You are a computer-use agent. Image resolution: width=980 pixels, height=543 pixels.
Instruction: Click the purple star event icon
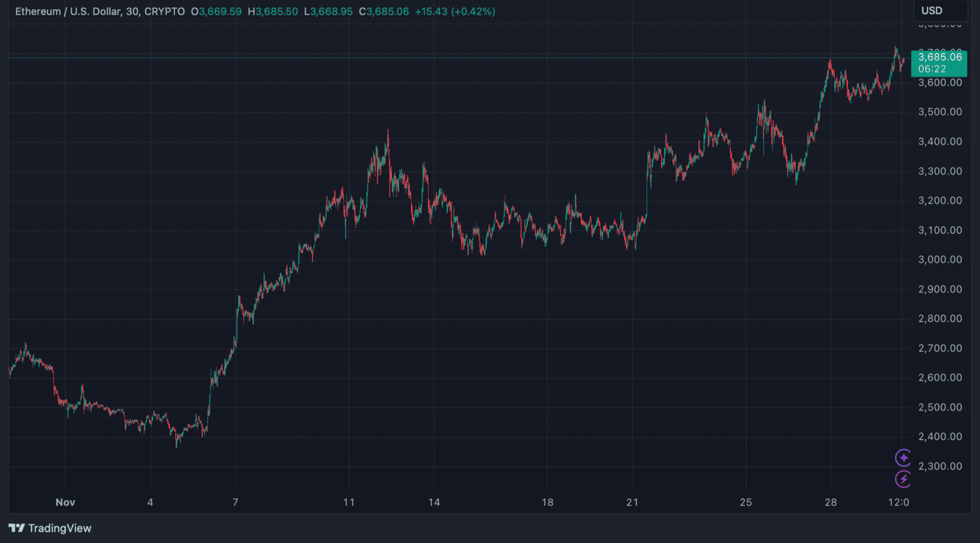pyautogui.click(x=903, y=457)
